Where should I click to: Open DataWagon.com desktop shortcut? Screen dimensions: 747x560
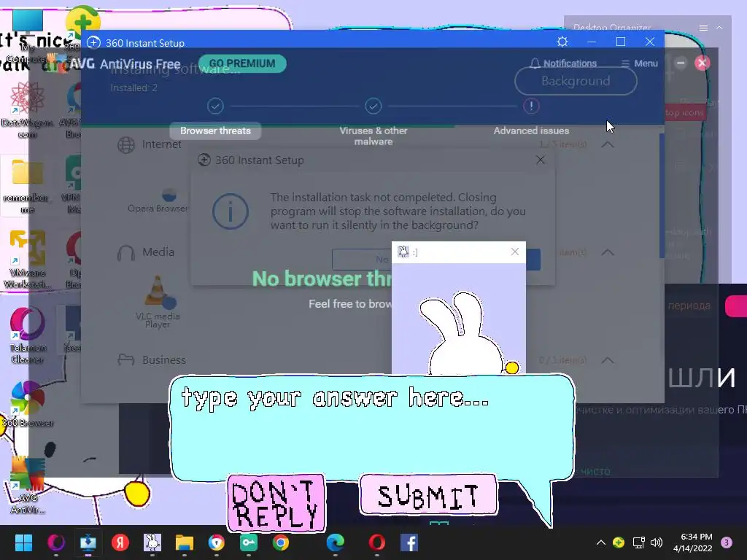coord(27,109)
